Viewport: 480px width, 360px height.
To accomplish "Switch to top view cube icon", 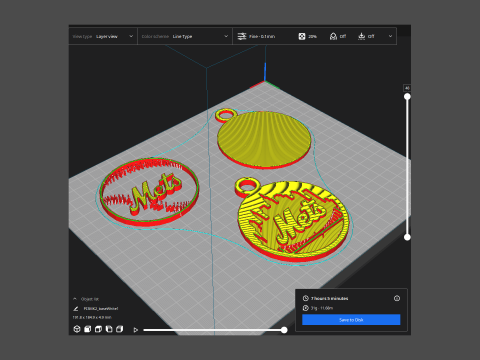I will [98, 329].
